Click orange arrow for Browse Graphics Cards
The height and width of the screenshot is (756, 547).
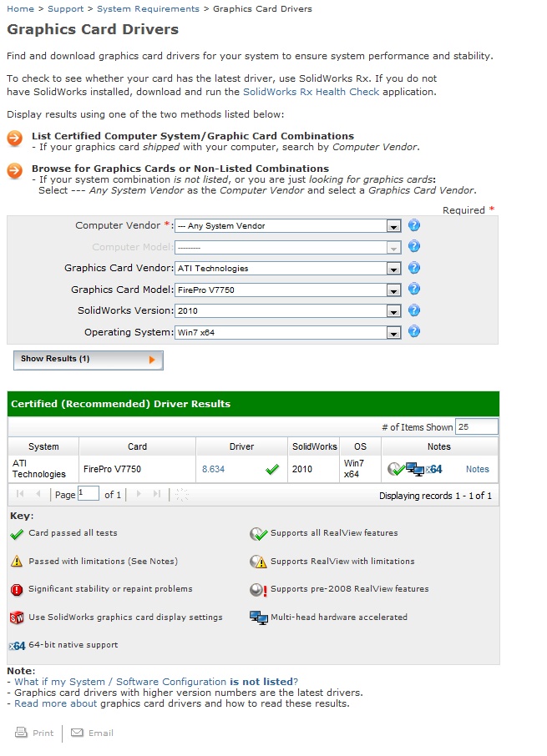[15, 171]
